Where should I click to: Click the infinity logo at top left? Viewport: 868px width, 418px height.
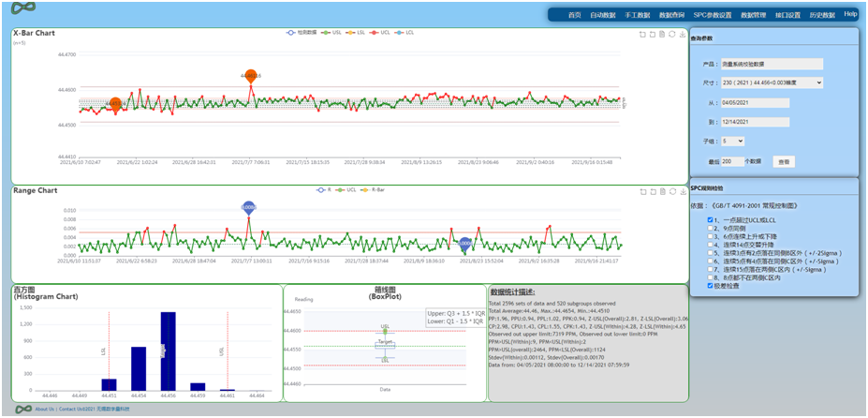(24, 7)
